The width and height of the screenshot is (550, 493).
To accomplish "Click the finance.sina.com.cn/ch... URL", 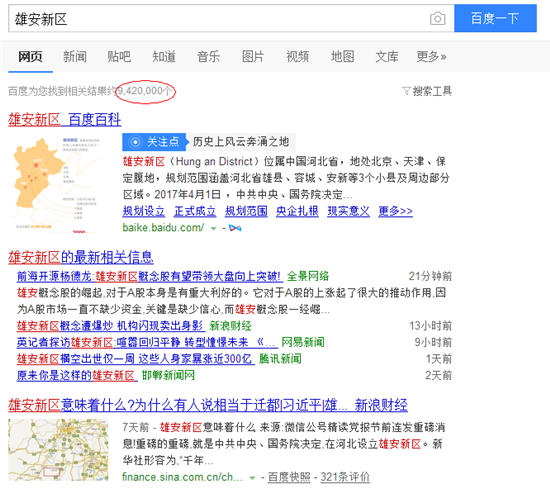I will coord(182,477).
